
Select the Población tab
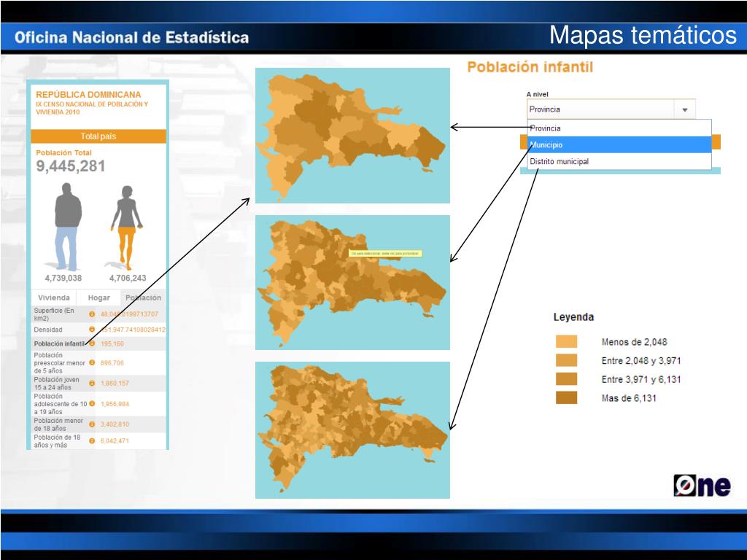click(x=144, y=297)
